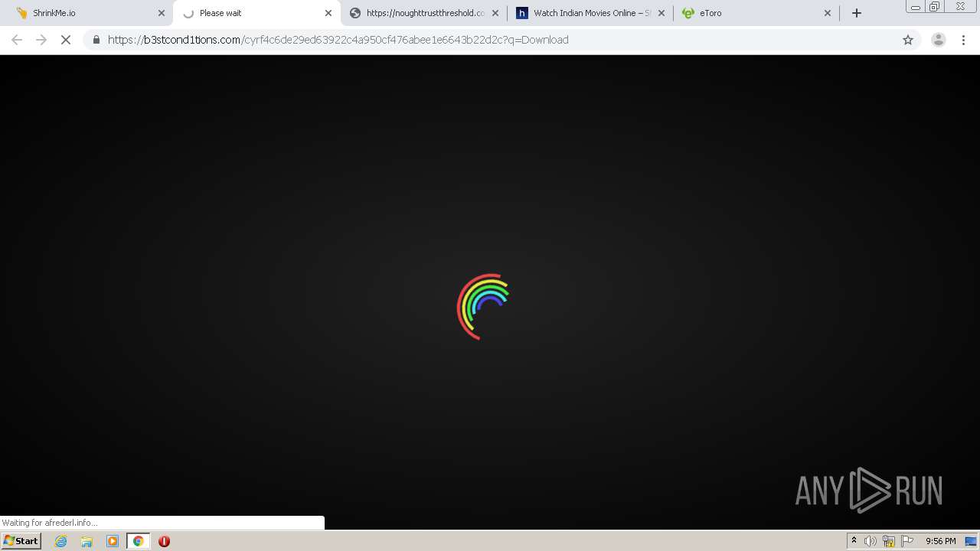
Task: Open the Action Center flag icon
Action: click(x=907, y=541)
